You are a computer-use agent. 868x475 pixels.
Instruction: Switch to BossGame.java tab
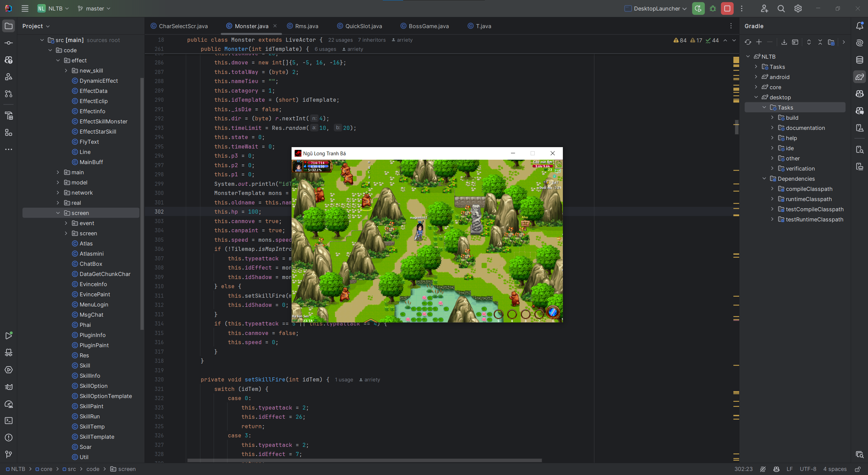coord(428,26)
